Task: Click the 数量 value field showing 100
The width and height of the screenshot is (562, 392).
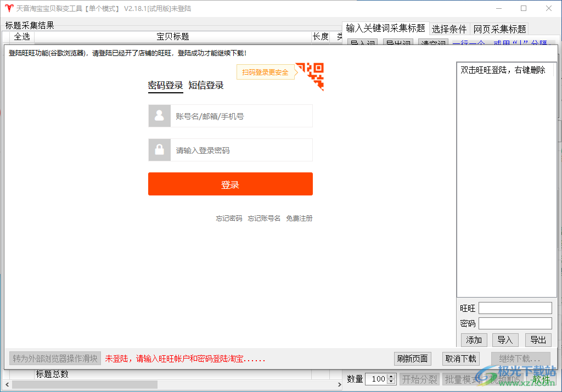Action: point(377,379)
